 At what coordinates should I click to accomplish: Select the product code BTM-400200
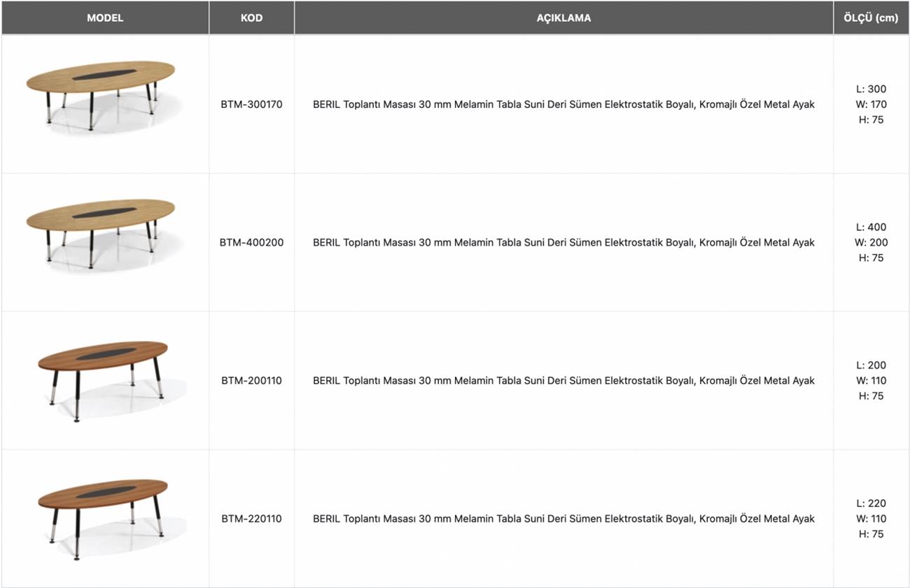pyautogui.click(x=251, y=242)
